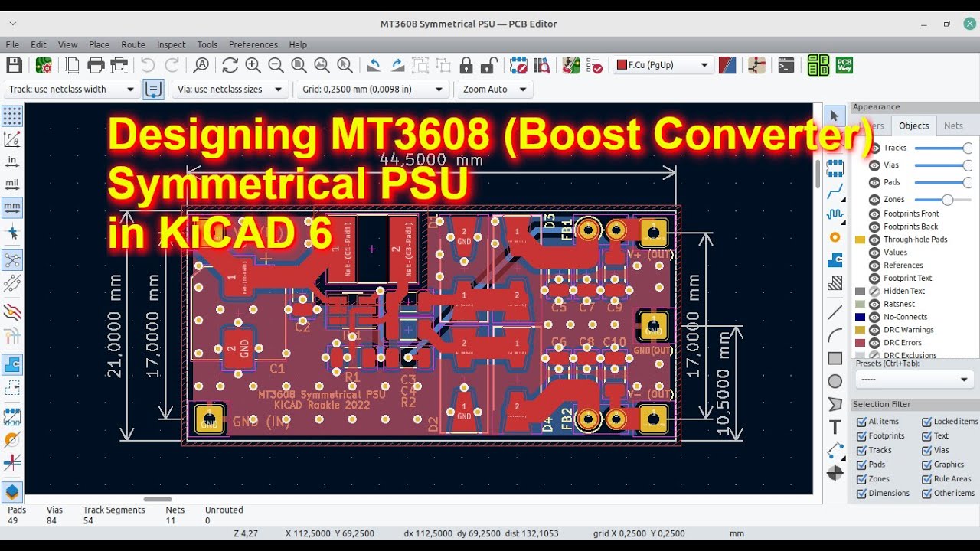Uncheck Rule Areas filter
Viewport: 980px width, 551px height.
click(926, 479)
